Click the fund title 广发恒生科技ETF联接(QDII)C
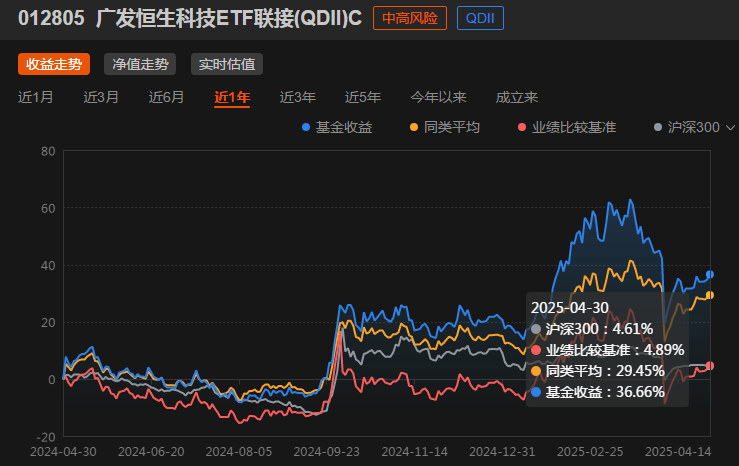739x466 pixels. (229, 18)
